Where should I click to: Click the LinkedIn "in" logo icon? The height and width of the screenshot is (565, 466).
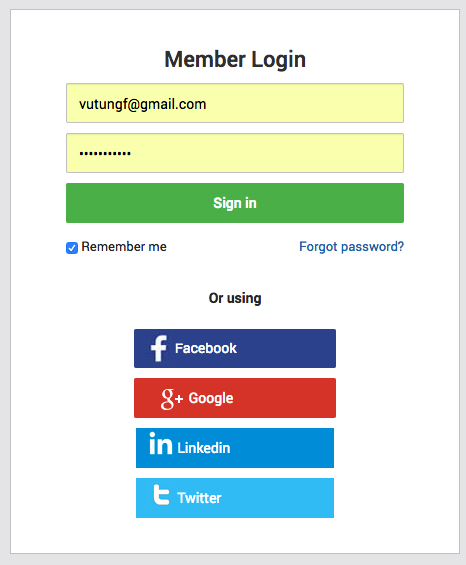[x=161, y=443]
